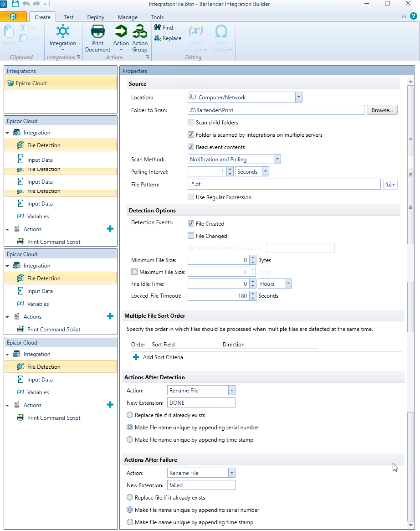
Task: Open the Tools ribbon tab
Action: [x=157, y=17]
